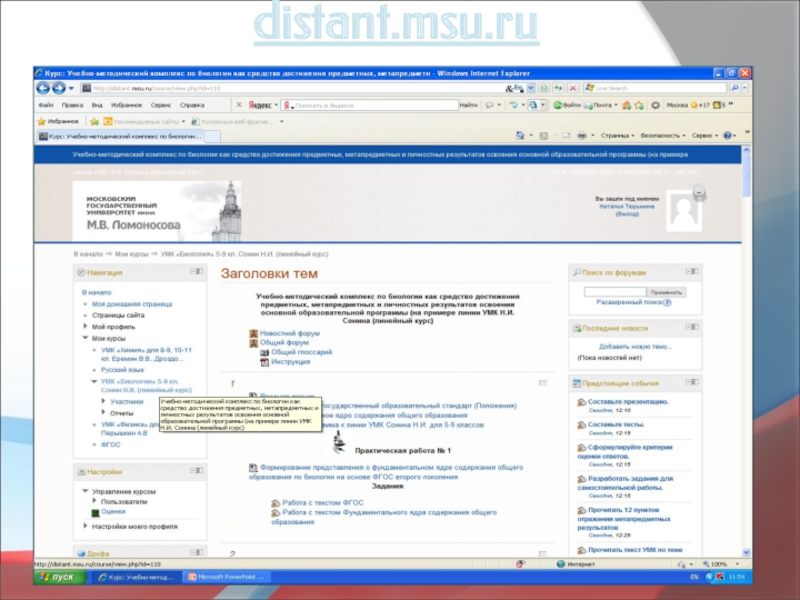Open the Файл menu
This screenshot has width=800, height=600.
click(x=46, y=105)
